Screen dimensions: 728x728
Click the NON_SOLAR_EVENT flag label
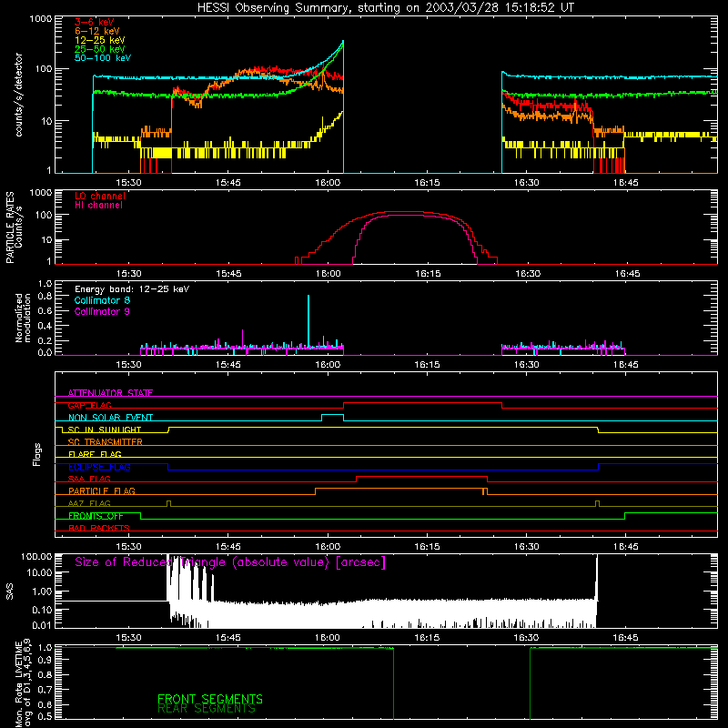pyautogui.click(x=110, y=418)
